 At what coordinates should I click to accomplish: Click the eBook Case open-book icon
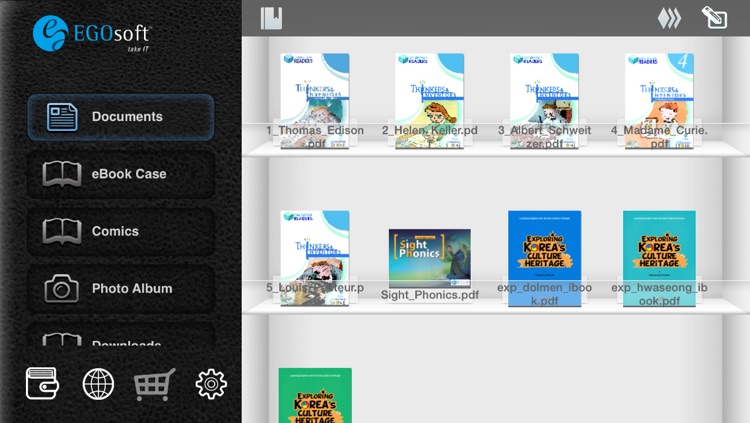point(62,174)
